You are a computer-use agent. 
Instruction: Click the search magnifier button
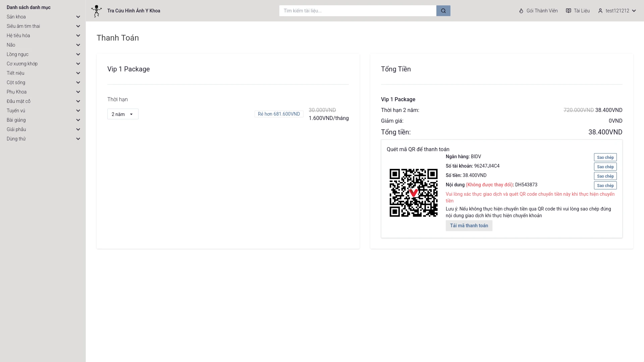point(443,11)
